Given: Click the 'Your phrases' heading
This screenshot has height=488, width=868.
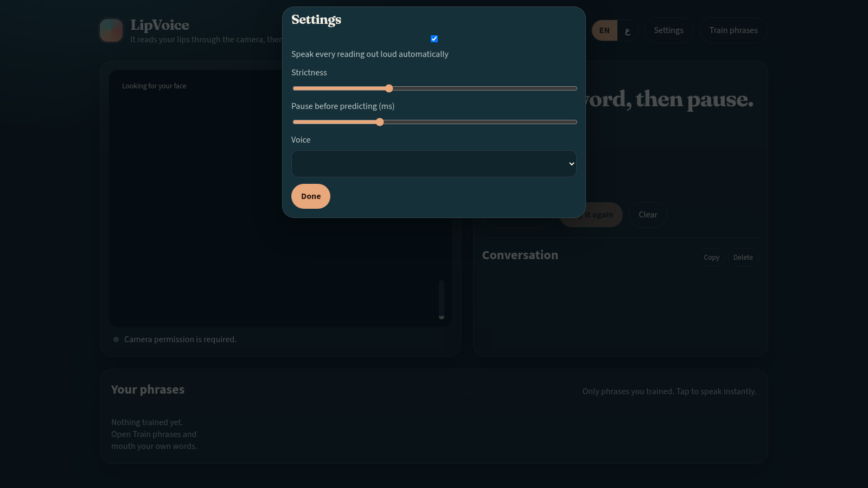Looking at the screenshot, I should click(148, 390).
